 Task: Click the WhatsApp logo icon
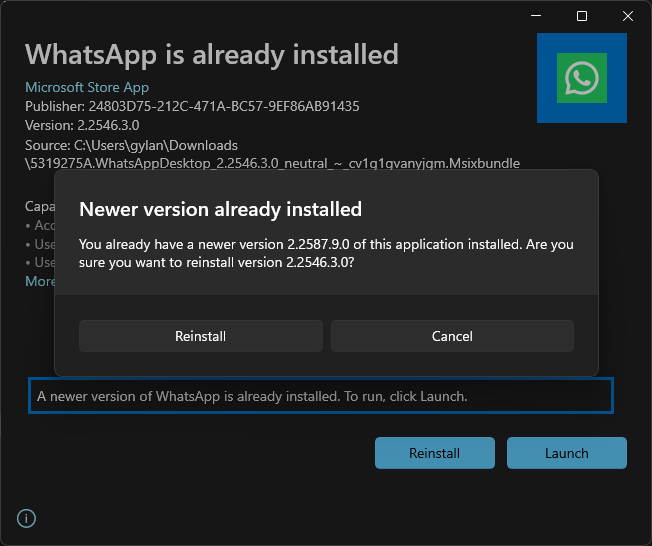(581, 79)
